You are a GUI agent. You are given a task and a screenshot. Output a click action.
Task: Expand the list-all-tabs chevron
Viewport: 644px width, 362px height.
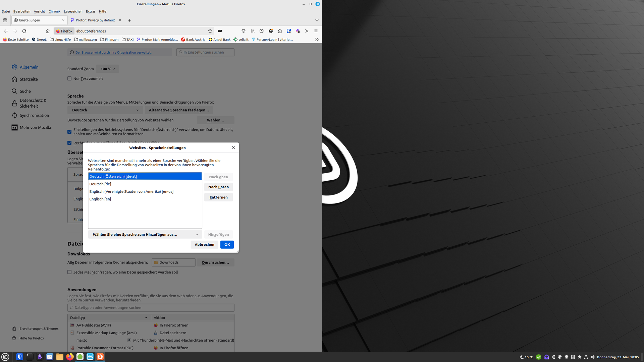(317, 20)
